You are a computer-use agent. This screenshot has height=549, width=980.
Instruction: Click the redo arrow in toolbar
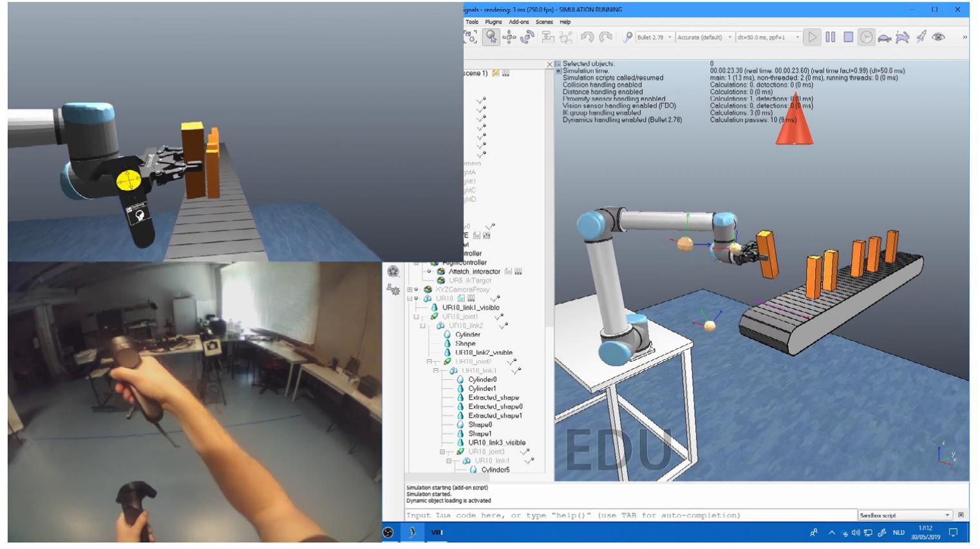(x=605, y=37)
